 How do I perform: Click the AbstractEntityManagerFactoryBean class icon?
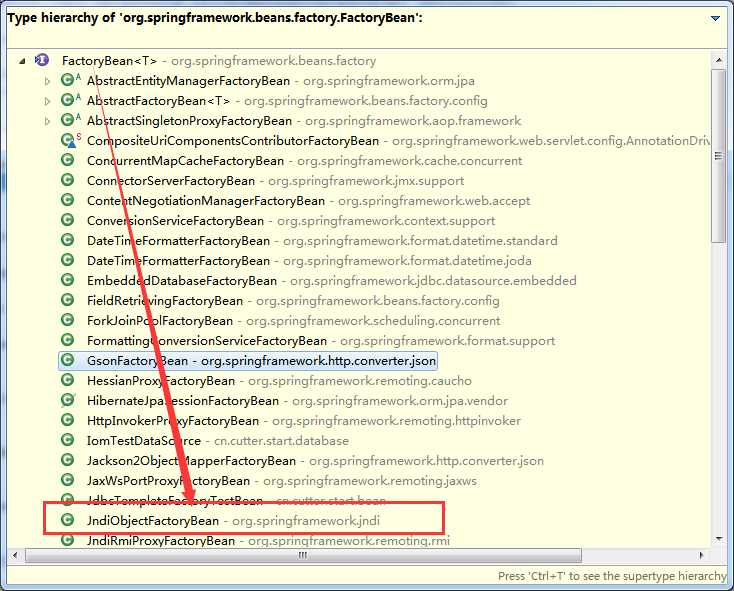tap(68, 80)
